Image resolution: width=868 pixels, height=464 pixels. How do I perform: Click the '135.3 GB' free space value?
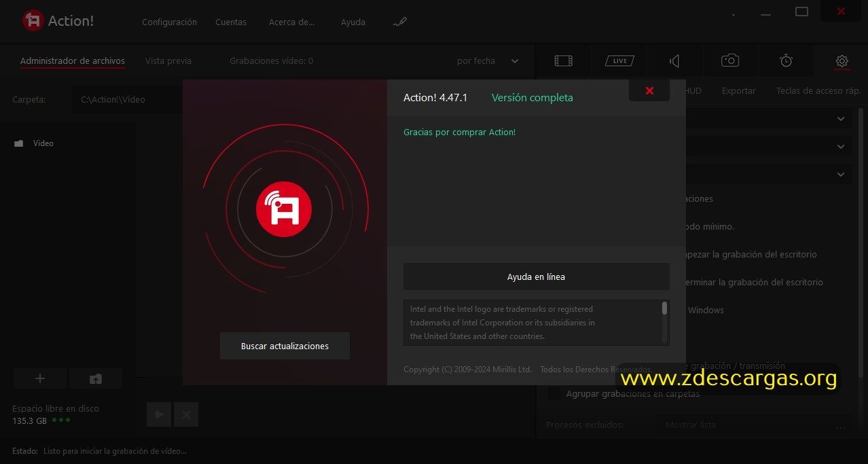click(x=29, y=421)
